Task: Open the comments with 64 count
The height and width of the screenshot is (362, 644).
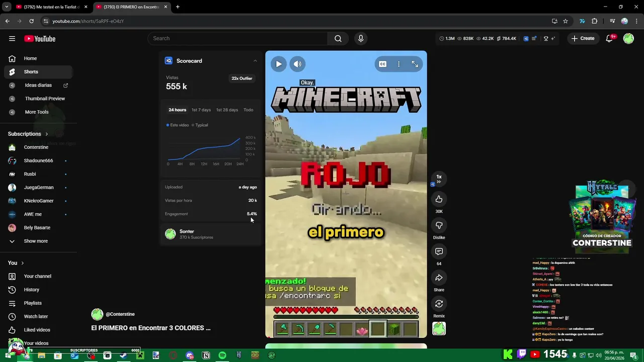Action: coord(439,251)
